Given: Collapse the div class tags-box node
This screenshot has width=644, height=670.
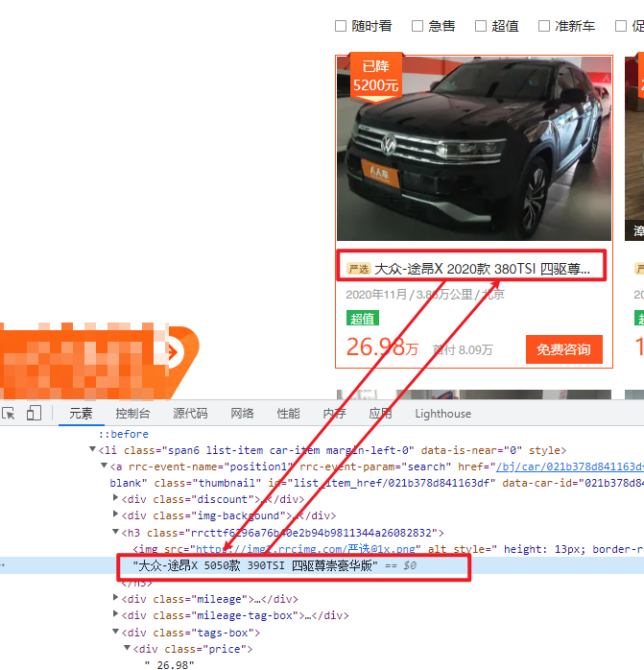Looking at the screenshot, I should 115,631.
